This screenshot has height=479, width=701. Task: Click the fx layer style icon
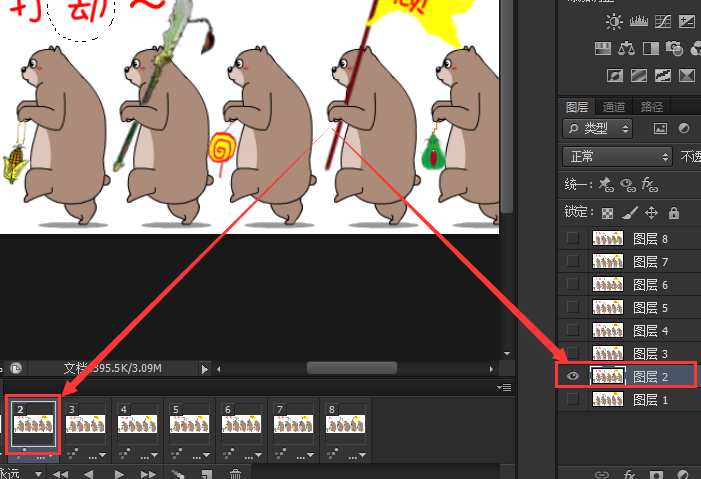pyautogui.click(x=629, y=474)
